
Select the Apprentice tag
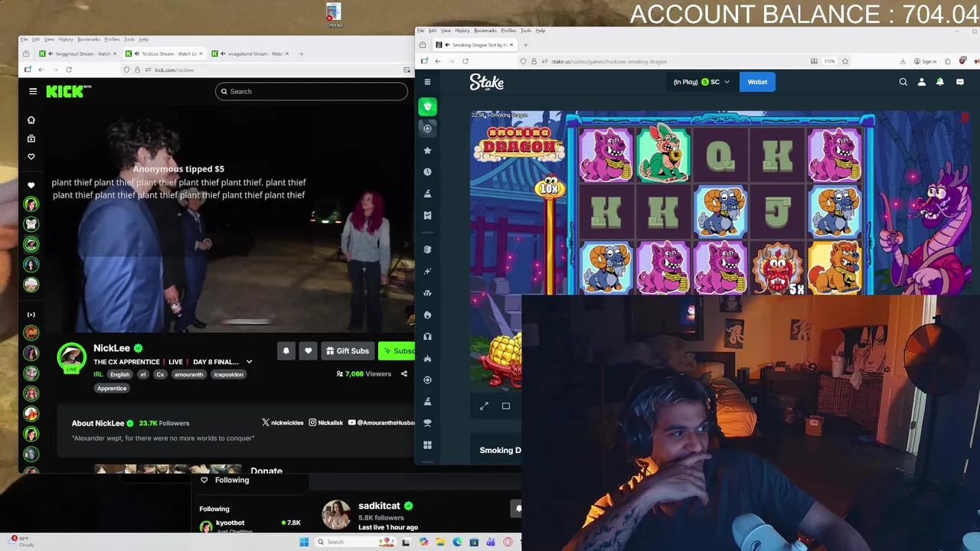(112, 388)
